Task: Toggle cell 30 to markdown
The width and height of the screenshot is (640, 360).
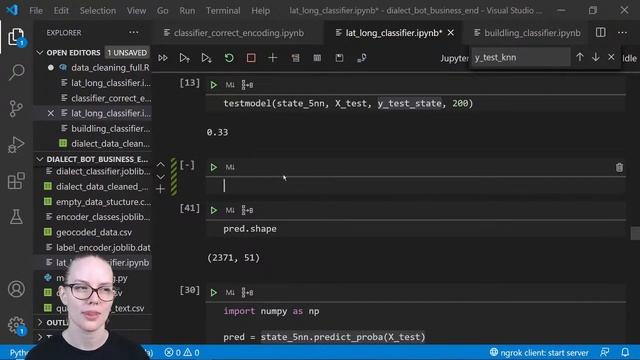Action: click(x=230, y=293)
